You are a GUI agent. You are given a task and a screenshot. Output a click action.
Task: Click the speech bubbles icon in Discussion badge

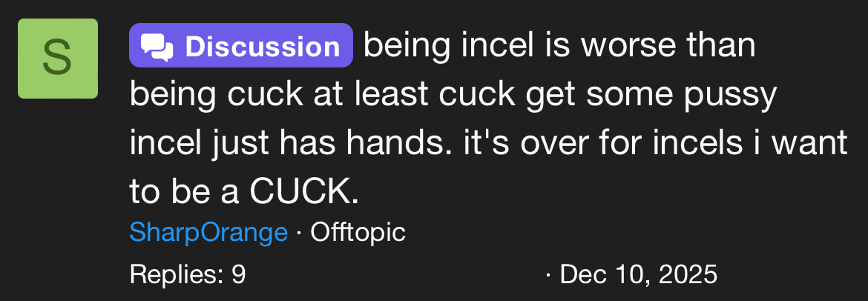coord(157,47)
